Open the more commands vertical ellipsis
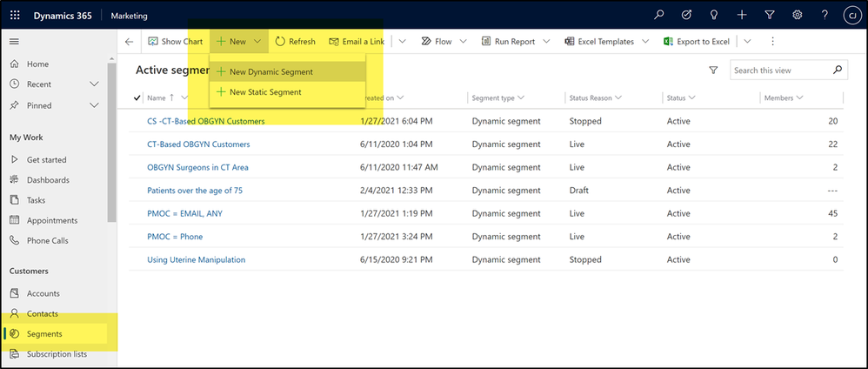 point(773,42)
